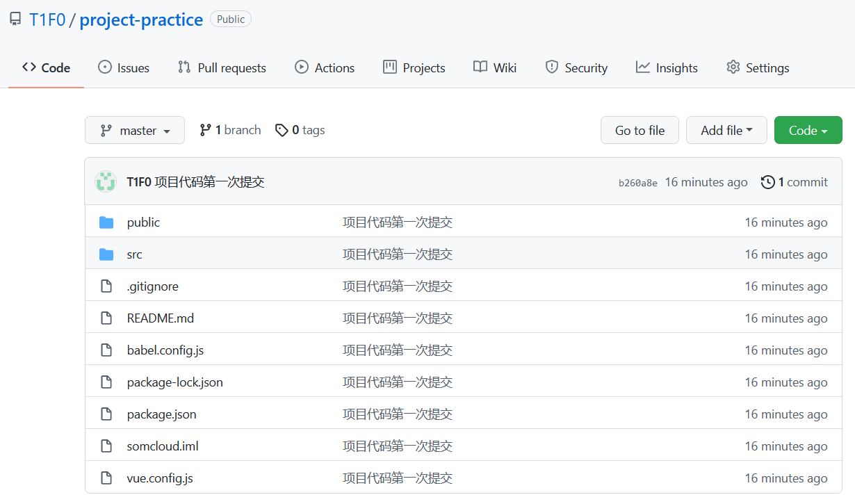Image resolution: width=855 pixels, height=504 pixels.
Task: Click the file icon for somcloud.iml
Action: [106, 446]
